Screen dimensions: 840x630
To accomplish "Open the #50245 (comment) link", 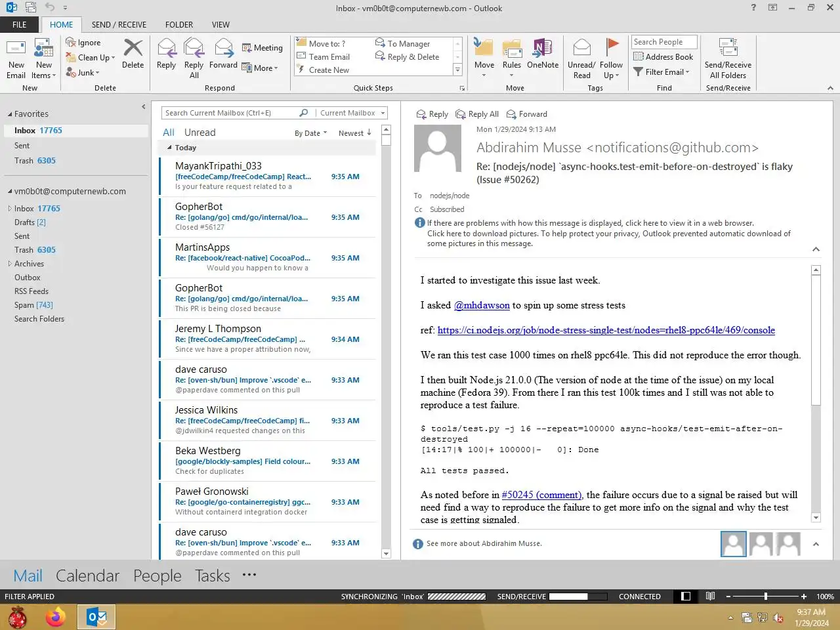I will click(x=541, y=495).
